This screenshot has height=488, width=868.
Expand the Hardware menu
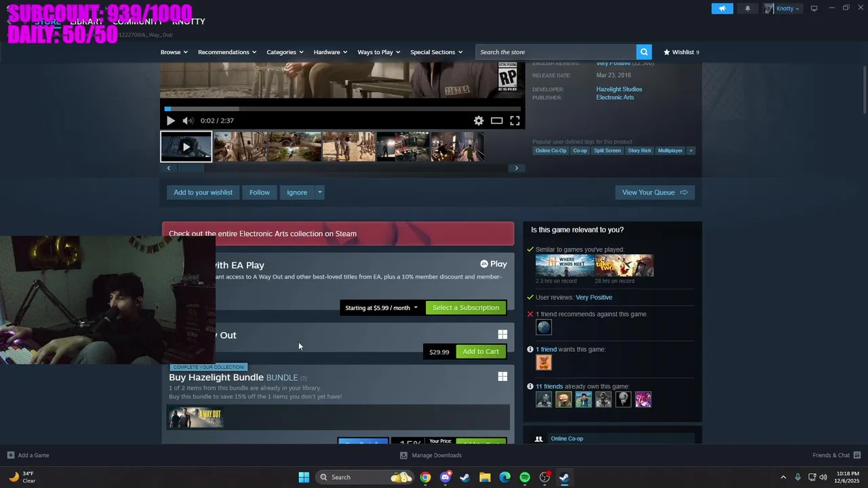coord(330,52)
